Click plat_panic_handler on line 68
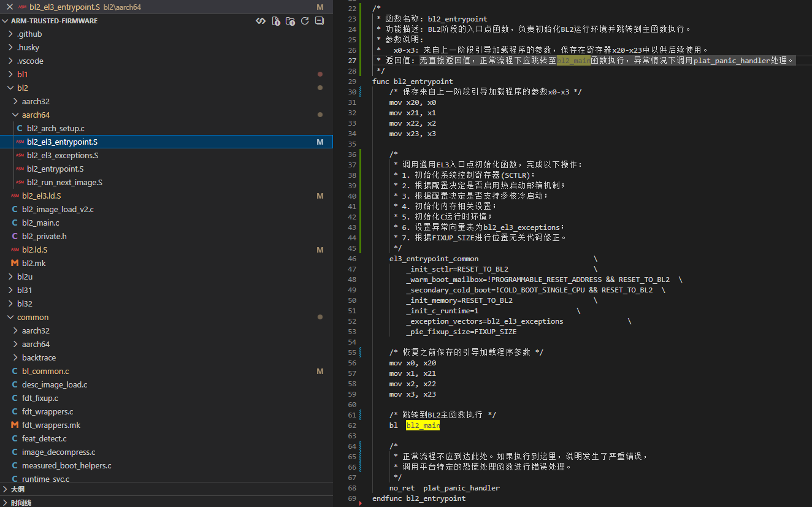Image resolution: width=812 pixels, height=507 pixels. pyautogui.click(x=461, y=488)
